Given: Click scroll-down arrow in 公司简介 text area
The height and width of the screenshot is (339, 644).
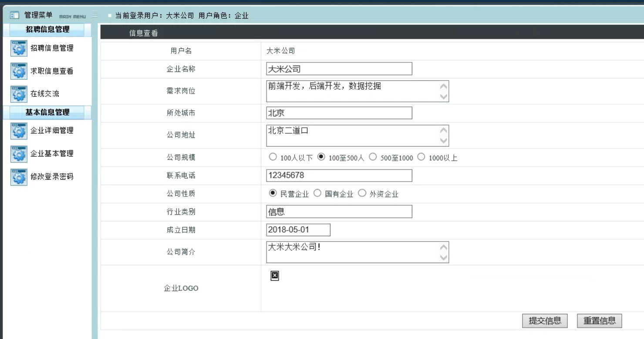Looking at the screenshot, I should (x=444, y=258).
